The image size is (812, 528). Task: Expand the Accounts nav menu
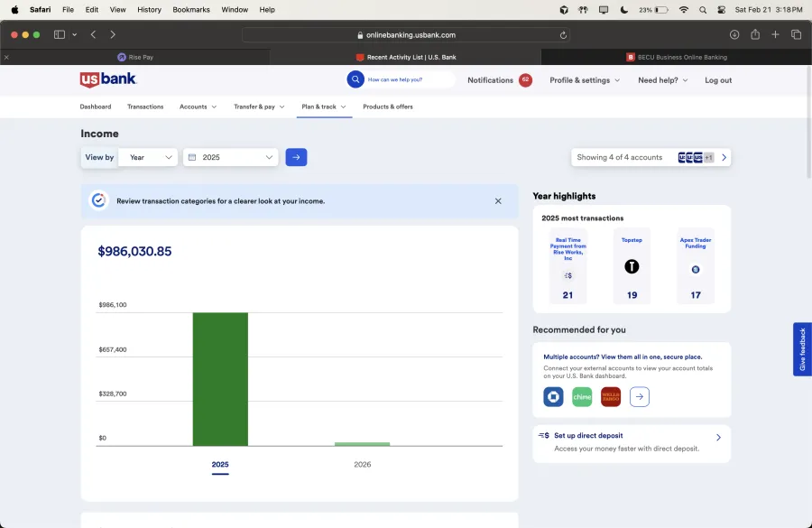click(x=198, y=107)
